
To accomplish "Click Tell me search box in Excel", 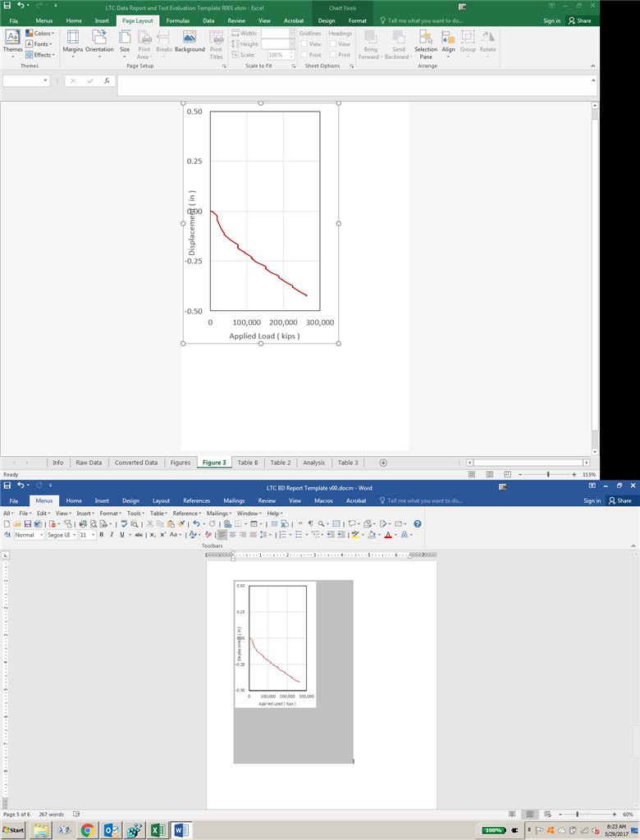I will click(421, 21).
